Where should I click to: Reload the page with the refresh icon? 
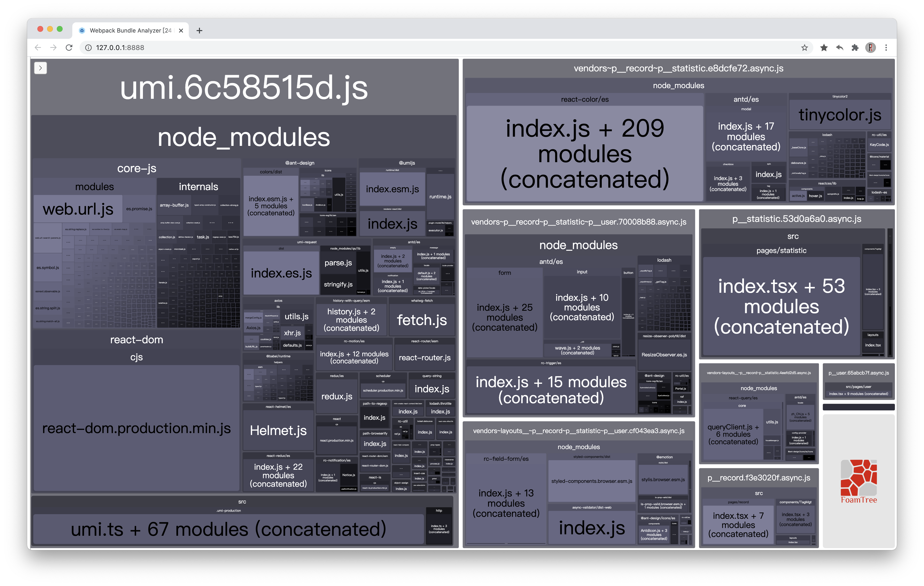69,48
